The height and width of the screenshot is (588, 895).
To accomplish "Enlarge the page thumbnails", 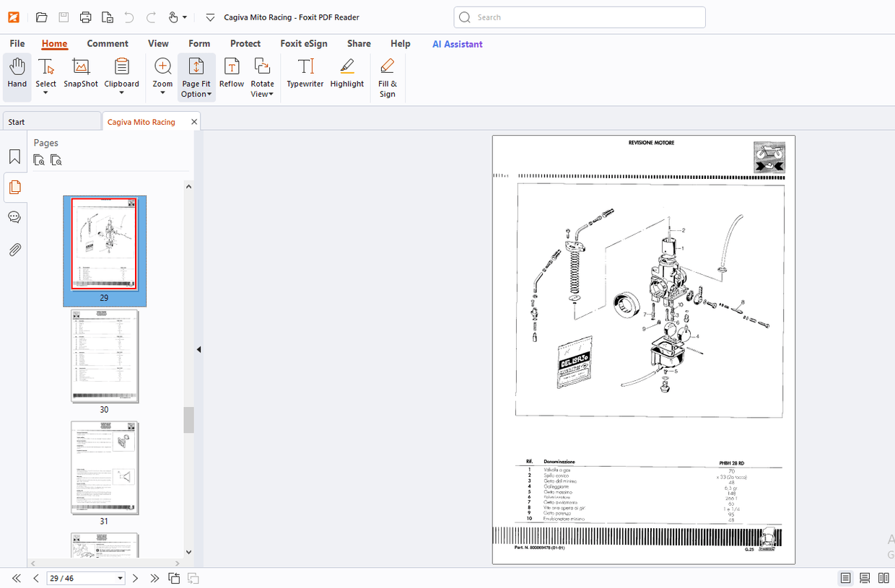I will point(38,159).
